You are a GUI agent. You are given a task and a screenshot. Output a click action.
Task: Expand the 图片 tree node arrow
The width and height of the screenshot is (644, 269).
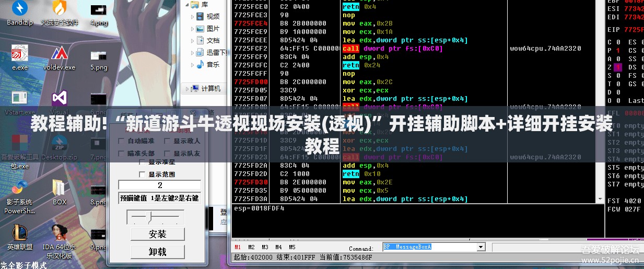click(192, 29)
